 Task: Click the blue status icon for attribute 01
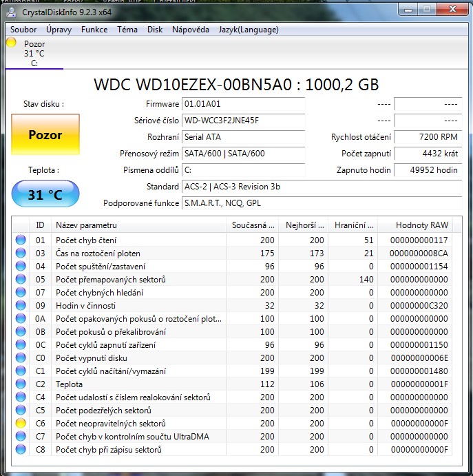(x=21, y=240)
